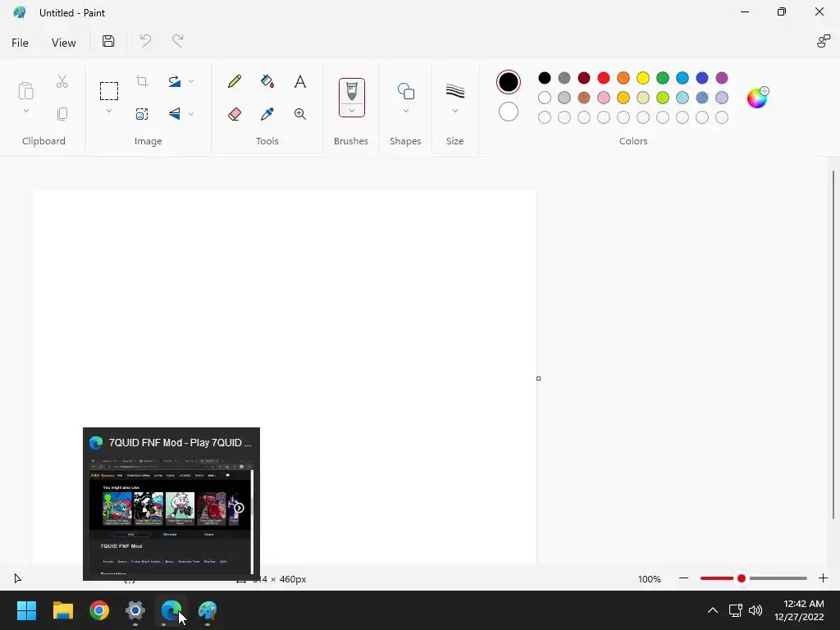The height and width of the screenshot is (630, 840).
Task: Zoom out with the minus button
Action: pos(683,578)
